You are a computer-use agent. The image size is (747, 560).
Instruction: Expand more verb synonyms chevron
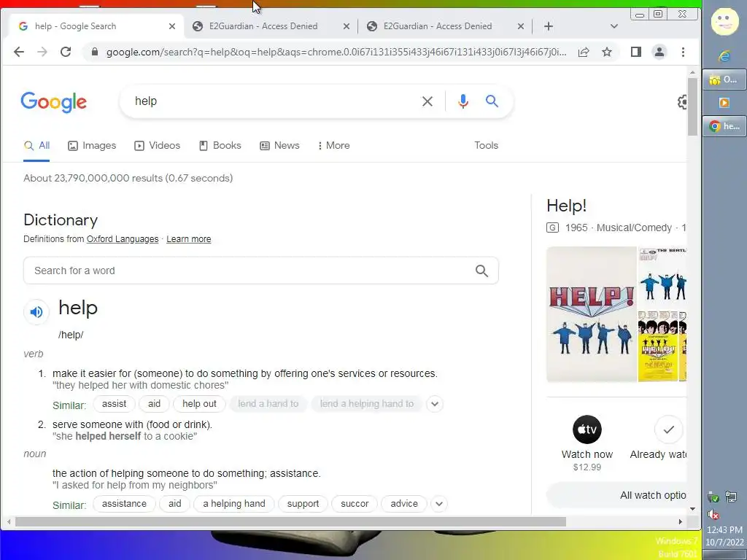coord(435,404)
